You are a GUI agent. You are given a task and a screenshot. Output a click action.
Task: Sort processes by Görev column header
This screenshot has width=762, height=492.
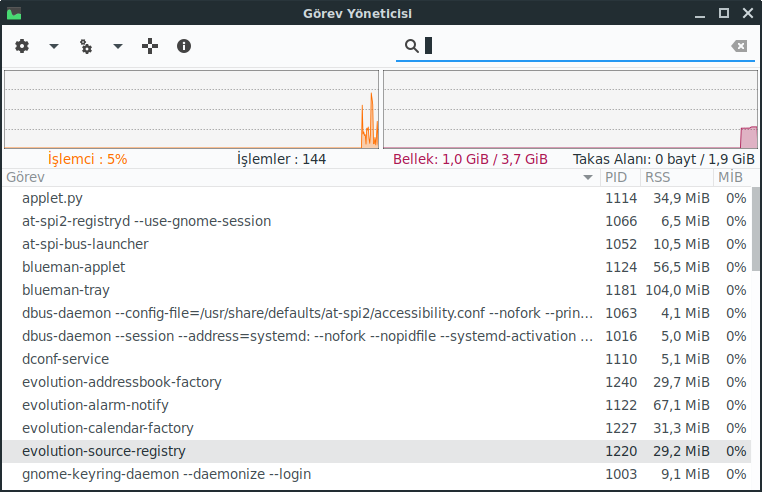tap(290, 177)
